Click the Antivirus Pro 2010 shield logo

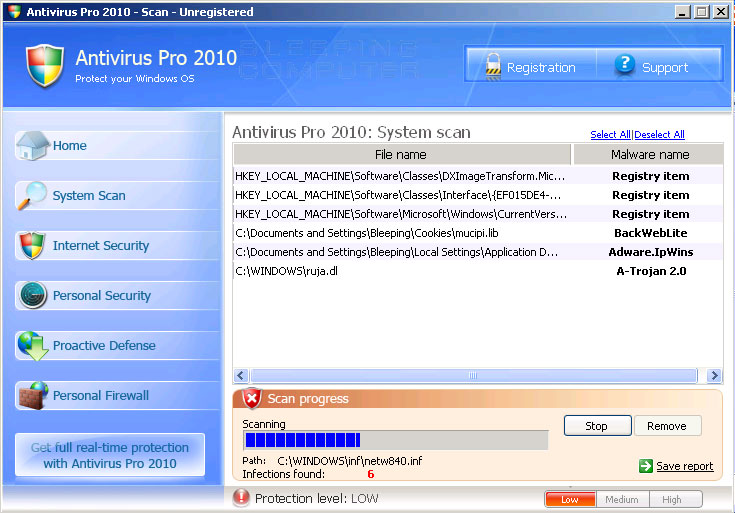pyautogui.click(x=45, y=66)
